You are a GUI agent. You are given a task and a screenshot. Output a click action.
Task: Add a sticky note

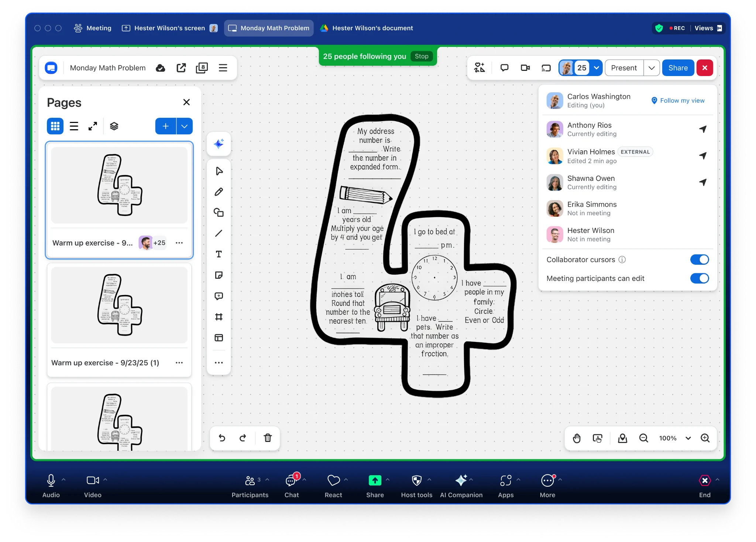click(219, 275)
